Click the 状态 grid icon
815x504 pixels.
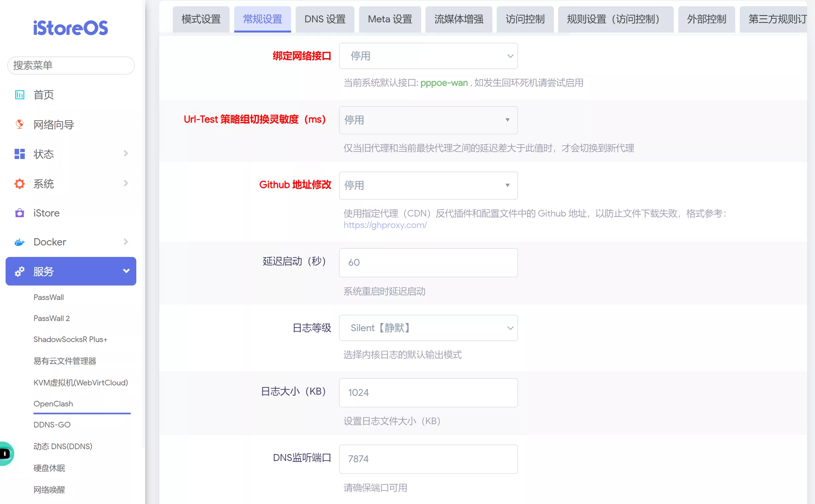[x=20, y=154]
